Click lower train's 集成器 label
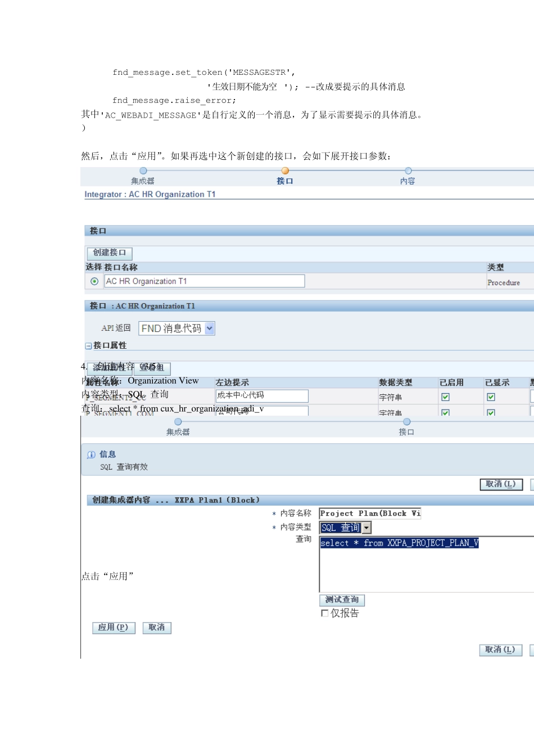Screen dimensions: 534x756 click(x=178, y=432)
